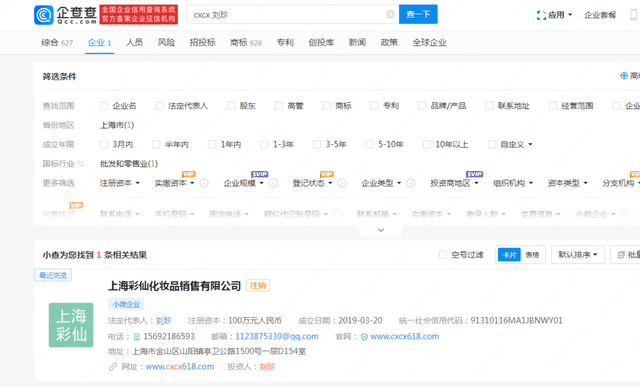Click the info icon beside 实缴资本
Screen dimensions: 640x387
(x=204, y=183)
